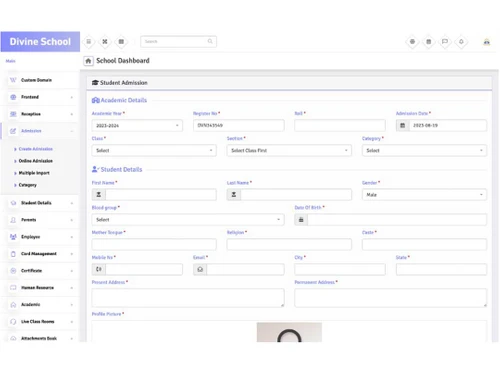Screen dimensions: 500x375
Task: Click the Academic sidebar icon
Action: (x=13, y=305)
